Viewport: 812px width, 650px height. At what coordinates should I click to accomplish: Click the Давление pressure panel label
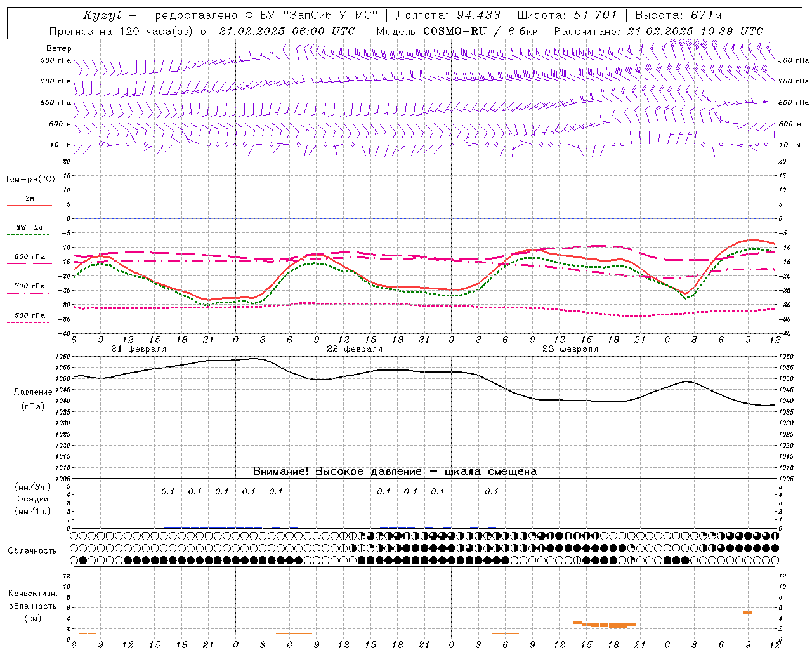(33, 392)
